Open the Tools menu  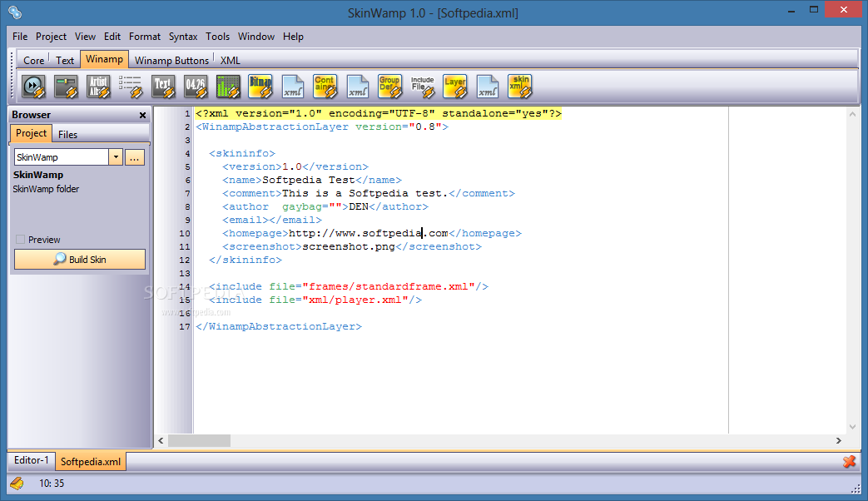click(217, 37)
